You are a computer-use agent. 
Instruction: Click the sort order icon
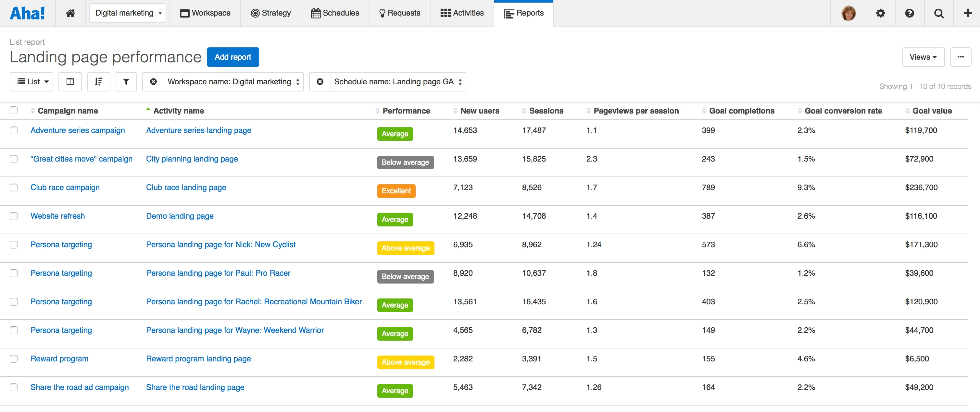click(98, 82)
